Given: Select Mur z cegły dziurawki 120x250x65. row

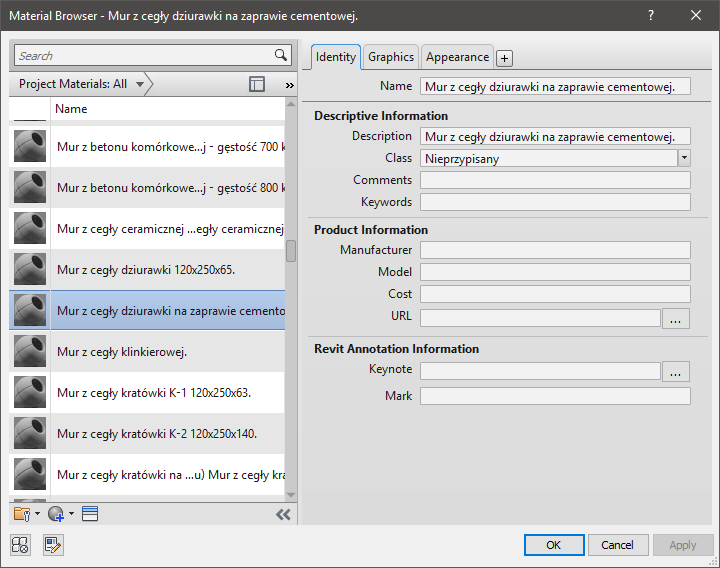Looking at the screenshot, I should [147, 270].
